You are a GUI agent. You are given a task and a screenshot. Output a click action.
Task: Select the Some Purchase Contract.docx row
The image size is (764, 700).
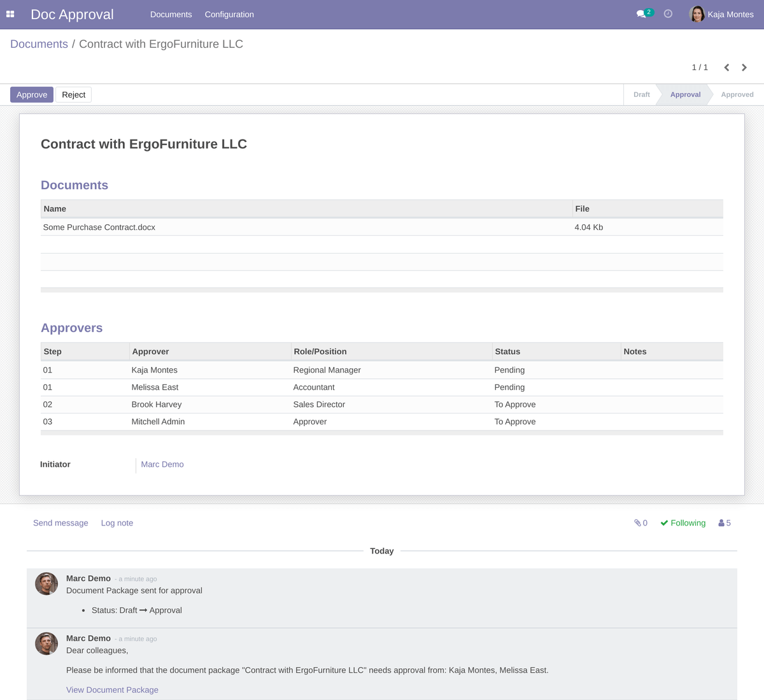(x=99, y=227)
